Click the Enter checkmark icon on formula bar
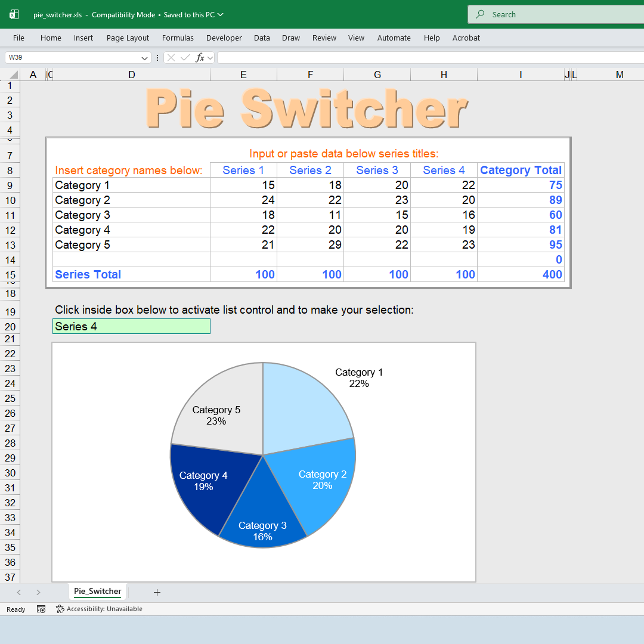This screenshot has height=644, width=644. point(185,57)
